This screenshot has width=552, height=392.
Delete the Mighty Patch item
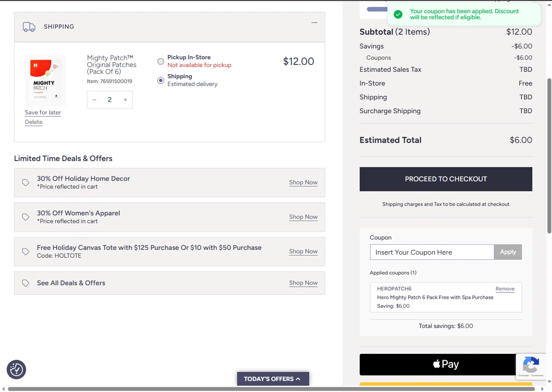pyautogui.click(x=33, y=122)
